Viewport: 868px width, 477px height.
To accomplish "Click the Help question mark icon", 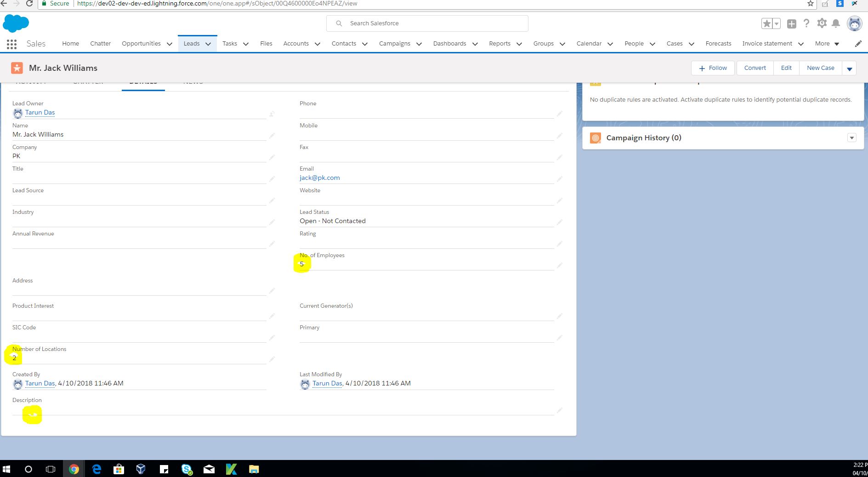I will (806, 23).
